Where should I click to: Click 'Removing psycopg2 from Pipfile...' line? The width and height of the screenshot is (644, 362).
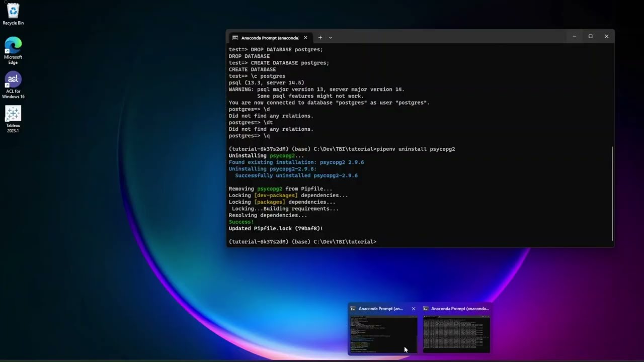[280, 189]
